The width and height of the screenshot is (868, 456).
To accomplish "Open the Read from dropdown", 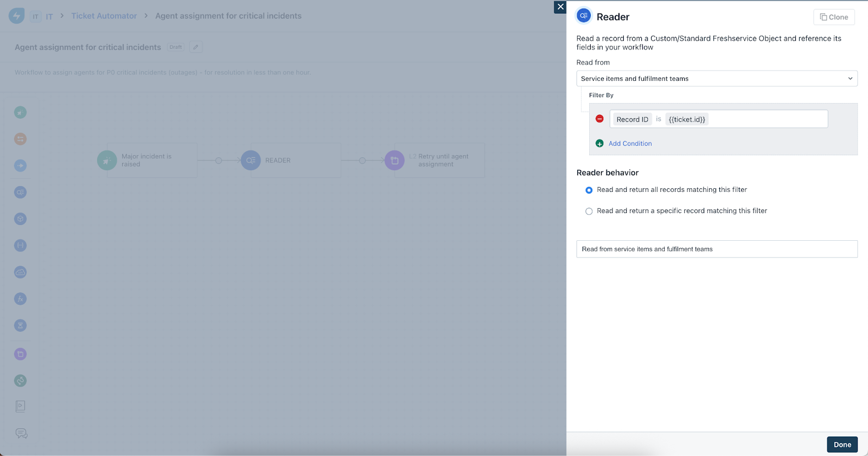I will click(x=717, y=79).
